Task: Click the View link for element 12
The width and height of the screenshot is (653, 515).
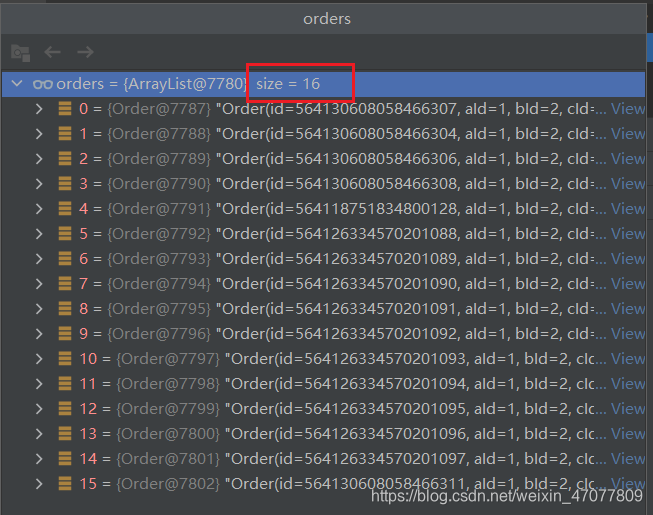Action: (x=628, y=409)
